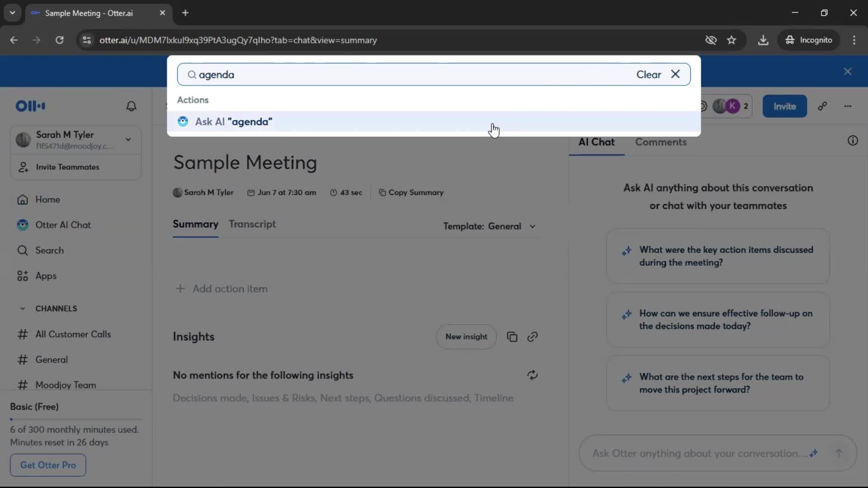Image resolution: width=868 pixels, height=488 pixels.
Task: Switch to the AI Chat tab
Action: [596, 142]
